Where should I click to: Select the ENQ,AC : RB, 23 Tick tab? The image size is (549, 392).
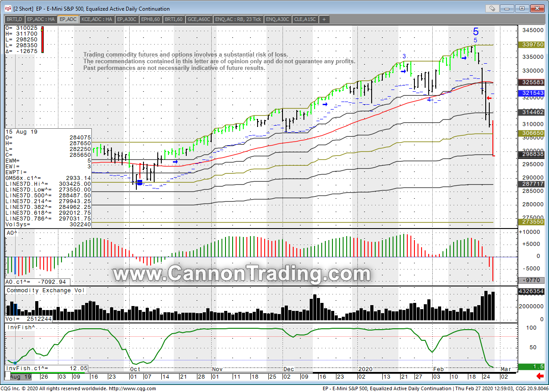(238, 19)
